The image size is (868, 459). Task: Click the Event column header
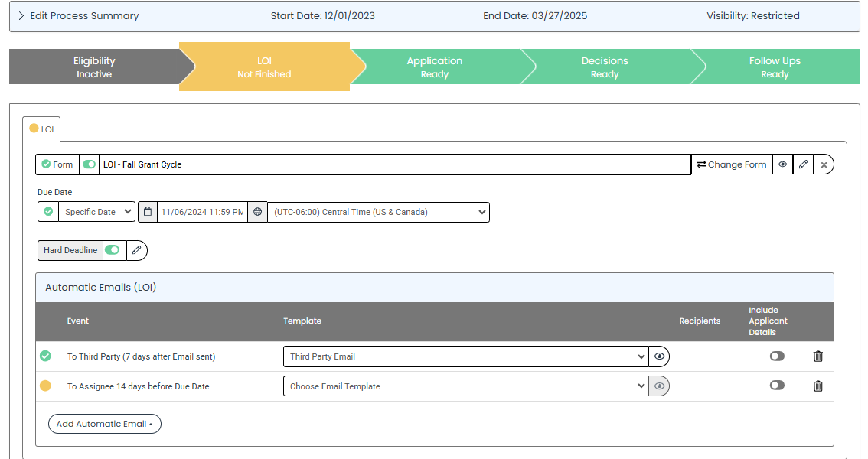tap(78, 321)
